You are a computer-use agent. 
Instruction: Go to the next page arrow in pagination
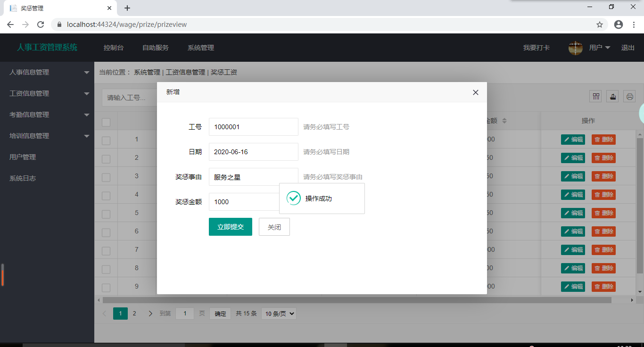point(150,314)
